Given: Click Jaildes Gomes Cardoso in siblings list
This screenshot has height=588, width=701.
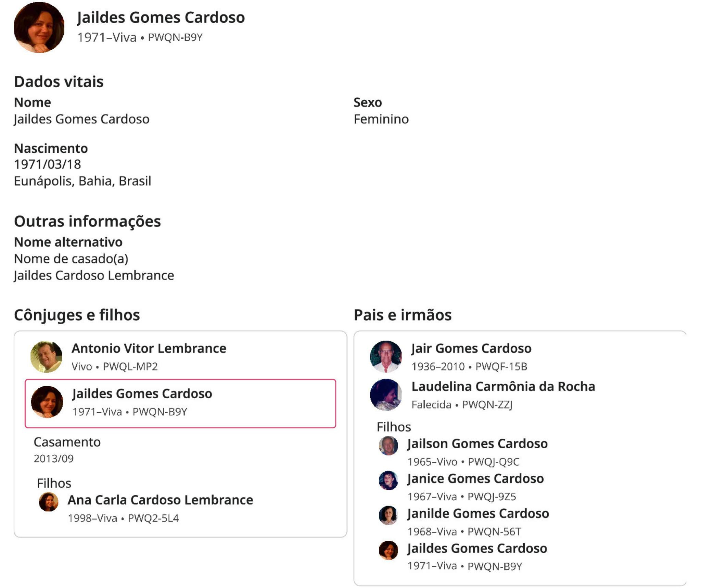Looking at the screenshot, I should [477, 548].
